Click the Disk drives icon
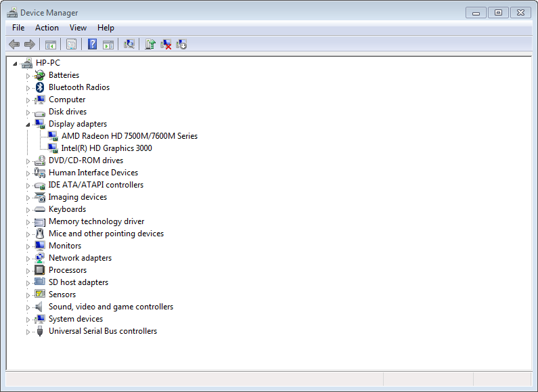This screenshot has height=392, width=538. (40, 112)
